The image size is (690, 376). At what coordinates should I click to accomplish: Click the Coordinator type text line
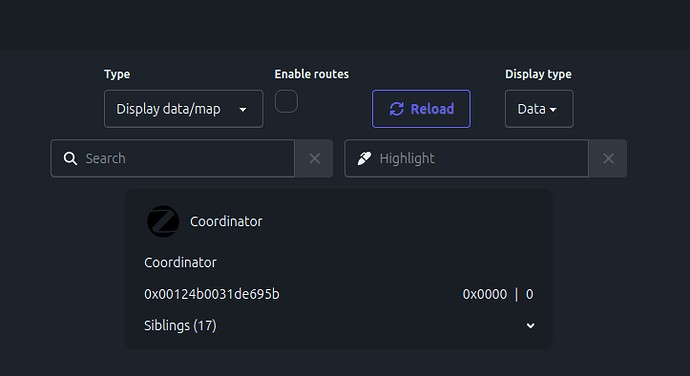click(x=180, y=262)
